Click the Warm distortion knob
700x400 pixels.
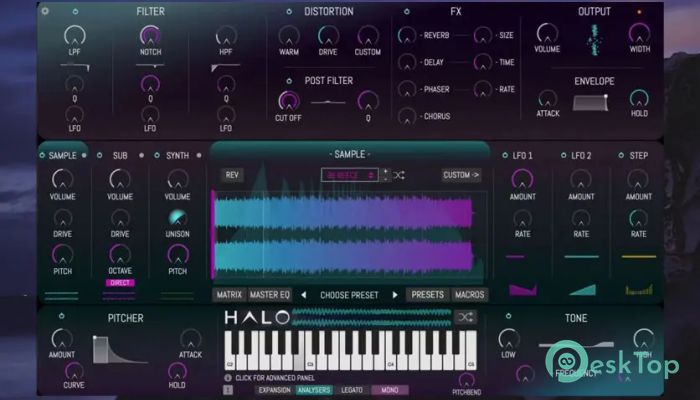coord(289,36)
